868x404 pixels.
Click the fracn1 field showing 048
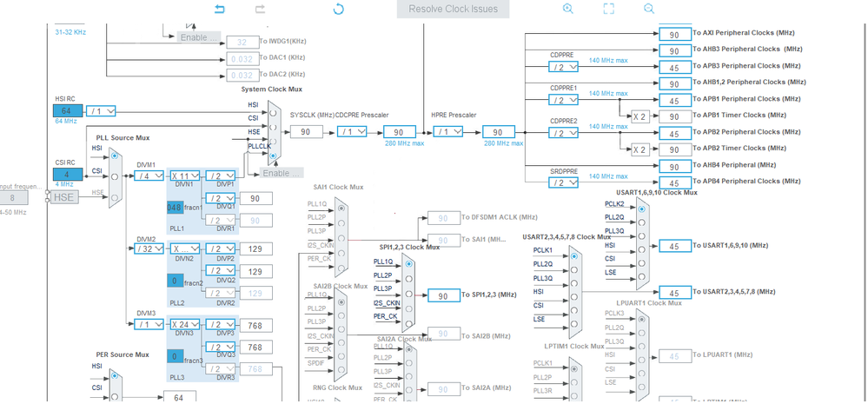coord(175,208)
